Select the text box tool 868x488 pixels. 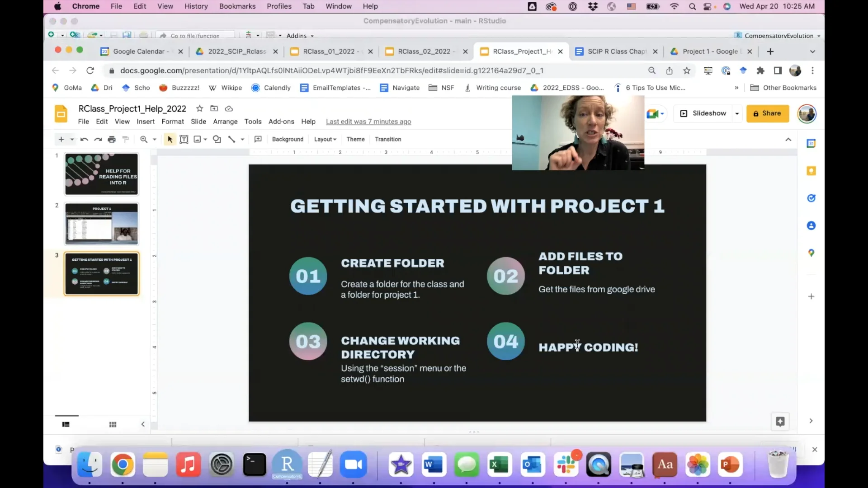184,139
